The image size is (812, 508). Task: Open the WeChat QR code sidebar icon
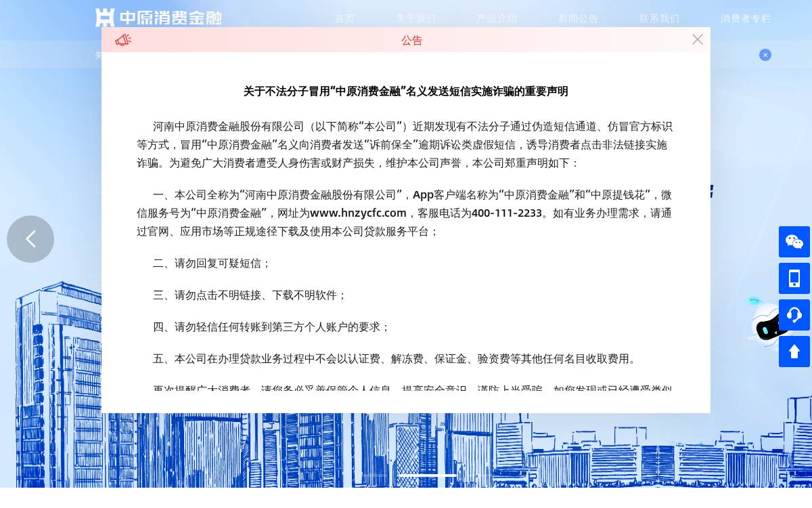click(x=794, y=242)
